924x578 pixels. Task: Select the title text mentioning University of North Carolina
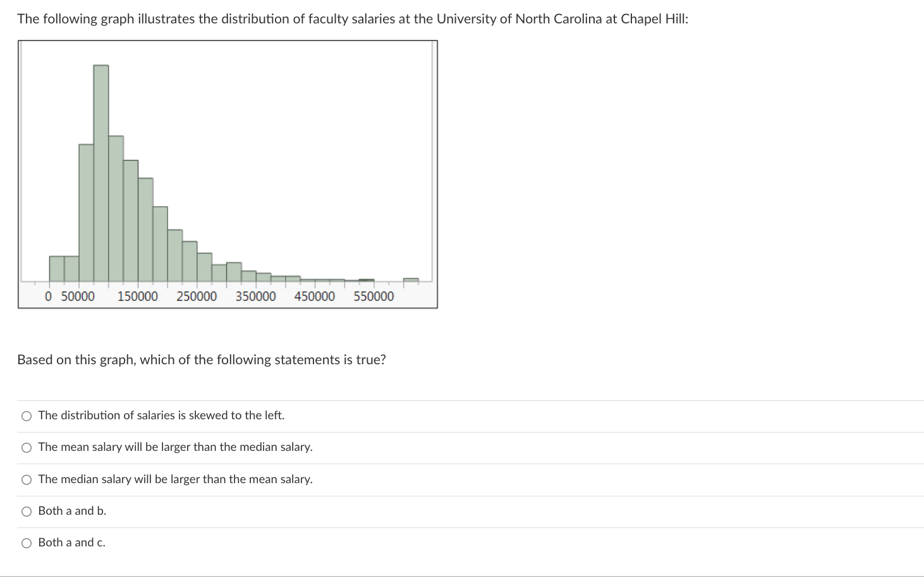pos(353,18)
